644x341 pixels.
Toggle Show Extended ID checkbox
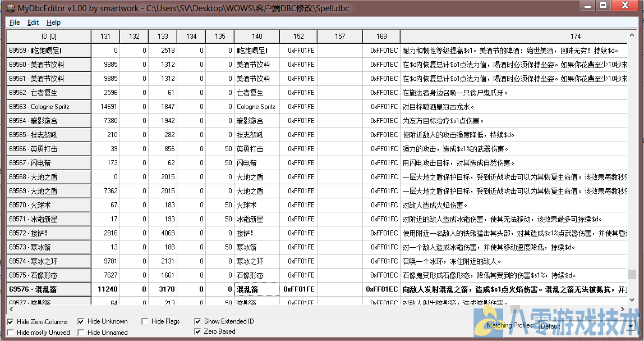tap(197, 321)
